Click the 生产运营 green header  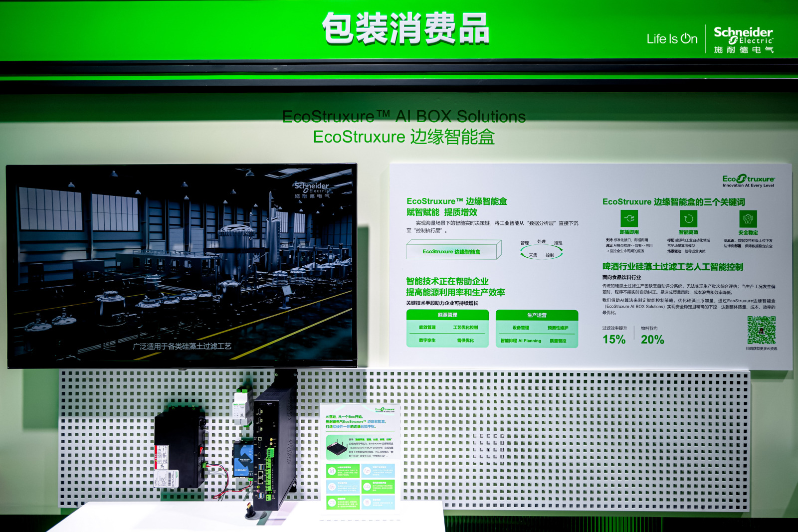[x=537, y=315]
